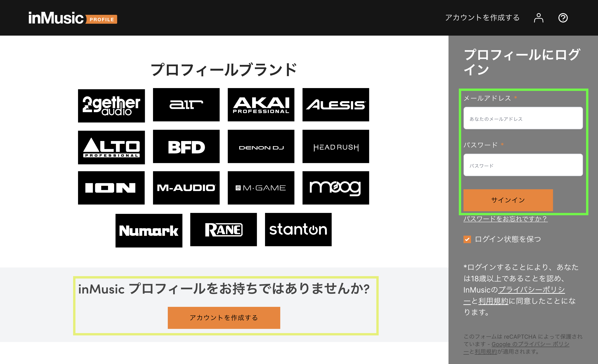The height and width of the screenshot is (364, 598).
Task: Click the M-Audio brand logo
Action: coord(186,188)
